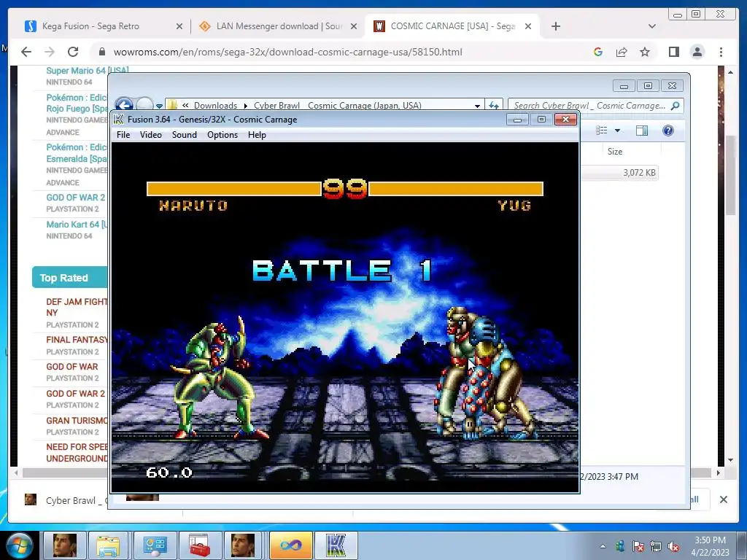This screenshot has width=747, height=560.
Task: Open Windows Start menu
Action: tap(18, 545)
